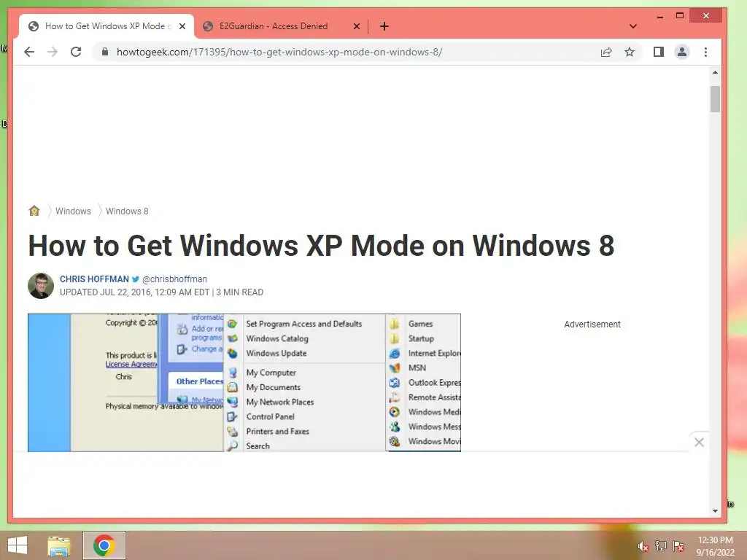This screenshot has height=560, width=747.
Task: Bookmark this page with the star
Action: coord(630,52)
